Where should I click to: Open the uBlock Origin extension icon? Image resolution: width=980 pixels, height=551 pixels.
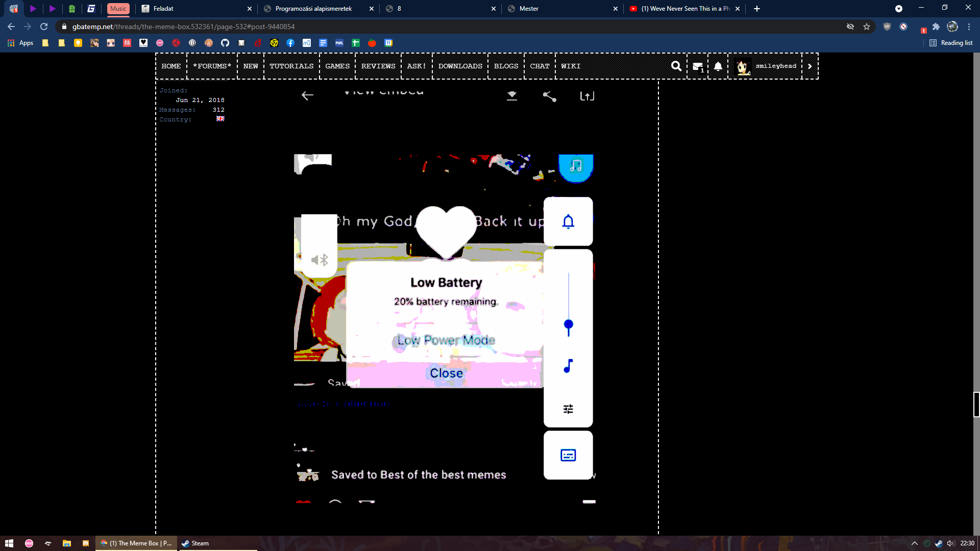887,27
